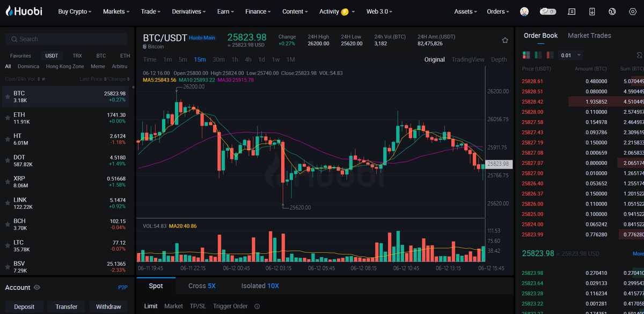Star the DOT row as favorite
This screenshot has width=644, height=314.
8,160
